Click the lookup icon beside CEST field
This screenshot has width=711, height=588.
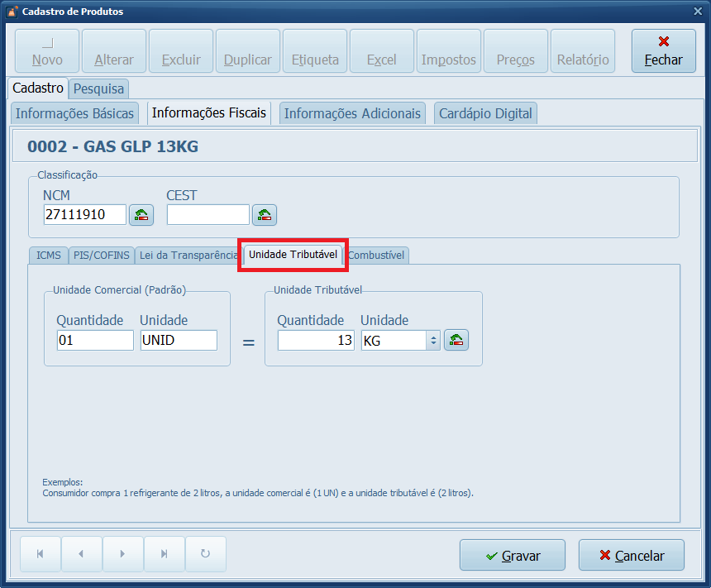click(265, 215)
